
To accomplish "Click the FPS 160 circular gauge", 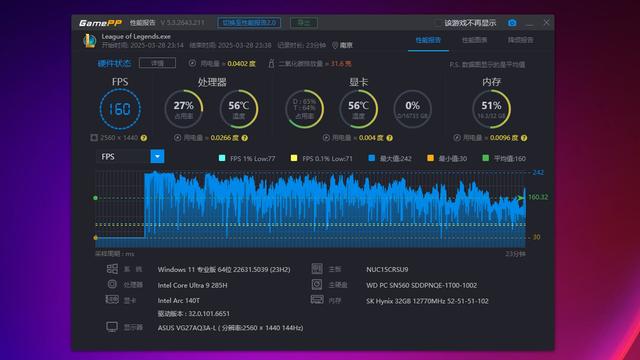I will [120, 109].
